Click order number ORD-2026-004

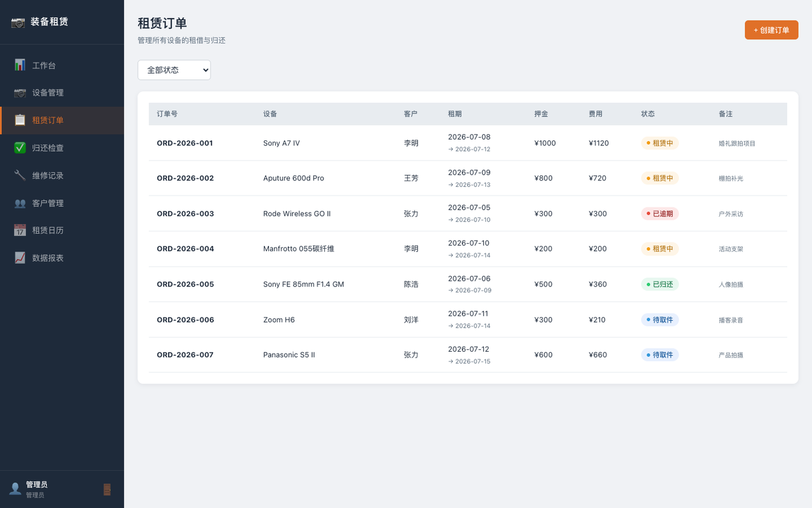[185, 249]
